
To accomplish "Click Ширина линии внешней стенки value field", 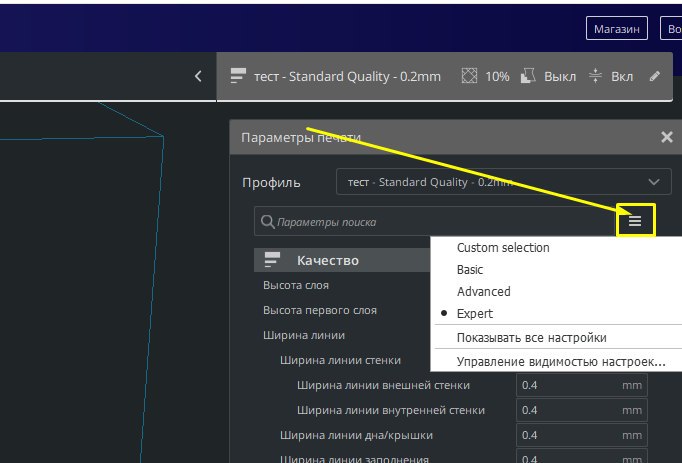I will (582, 385).
